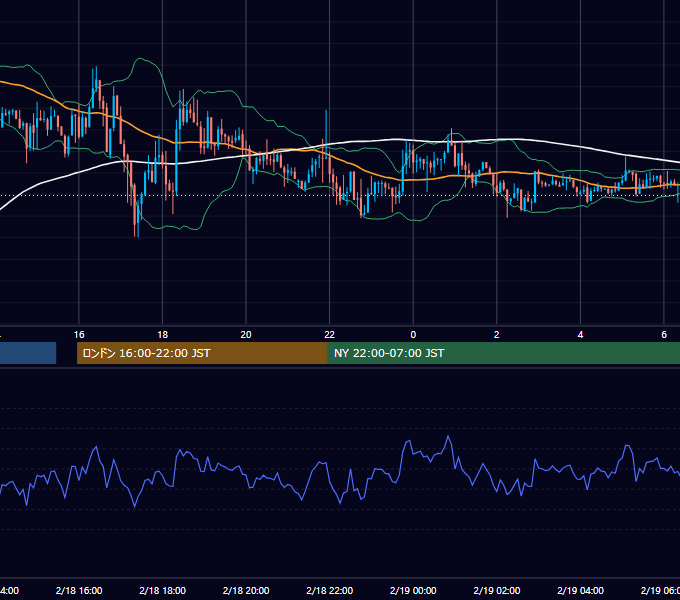Click the 6 hour label on price chart axis
The width and height of the screenshot is (680, 600).
664,335
